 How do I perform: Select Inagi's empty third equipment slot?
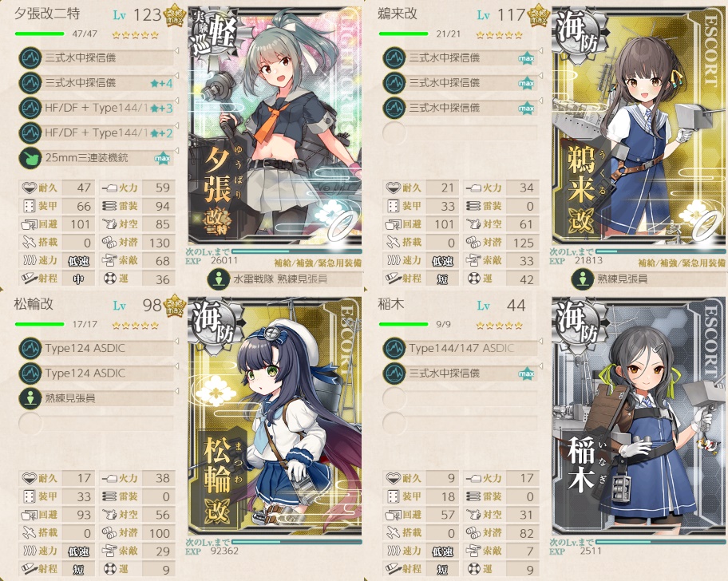pyautogui.click(x=461, y=398)
